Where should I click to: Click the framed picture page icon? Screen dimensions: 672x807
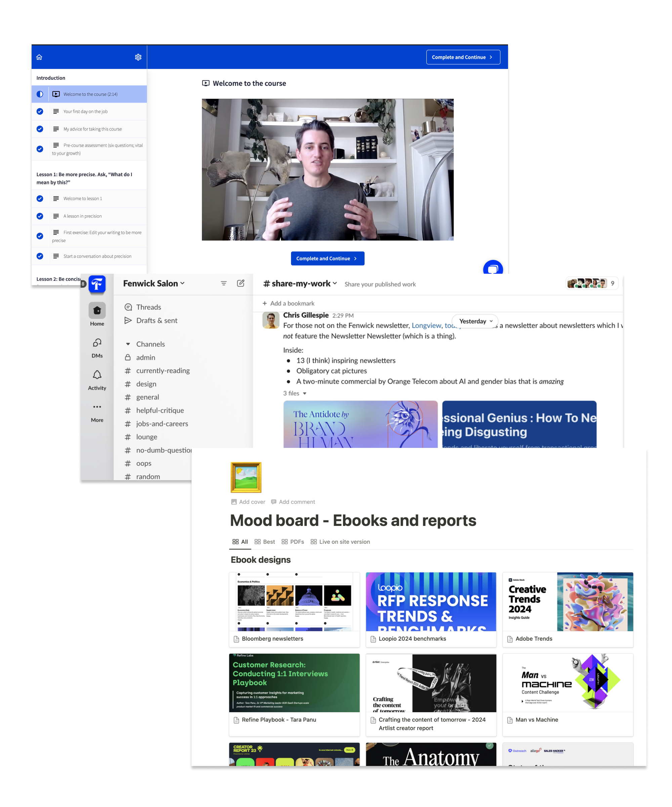[x=246, y=477]
